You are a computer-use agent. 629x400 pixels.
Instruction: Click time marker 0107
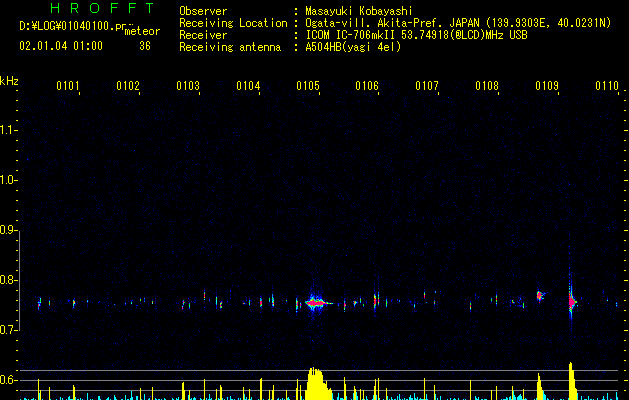pyautogui.click(x=427, y=85)
